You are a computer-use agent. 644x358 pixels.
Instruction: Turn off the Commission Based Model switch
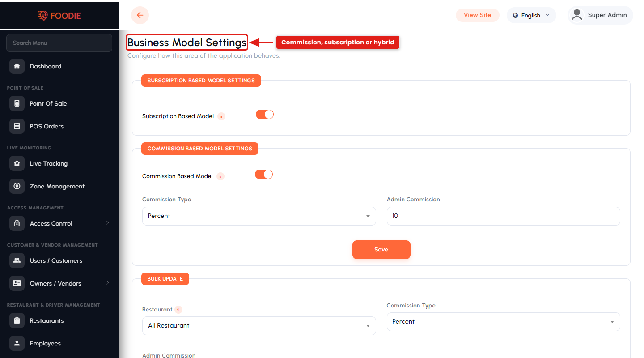point(264,175)
